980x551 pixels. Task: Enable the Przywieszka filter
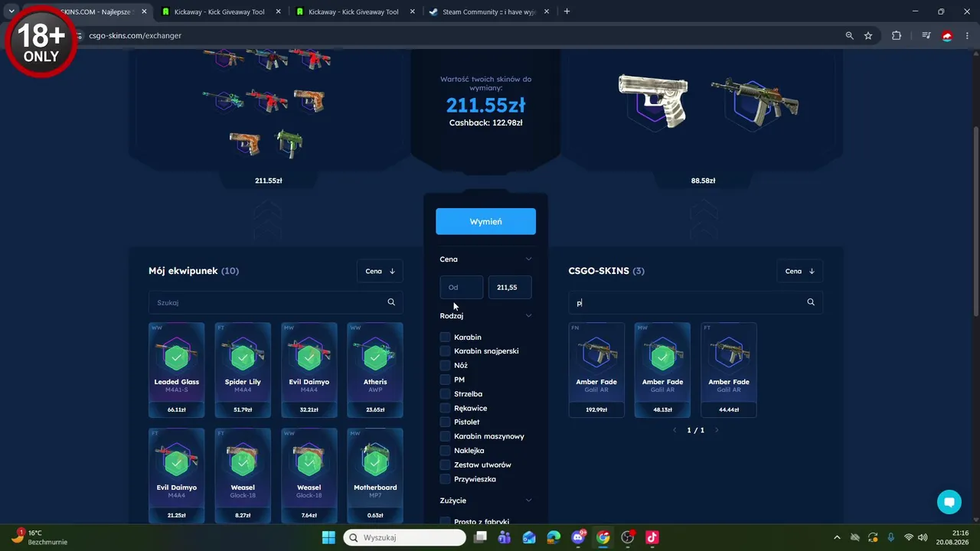pos(445,480)
